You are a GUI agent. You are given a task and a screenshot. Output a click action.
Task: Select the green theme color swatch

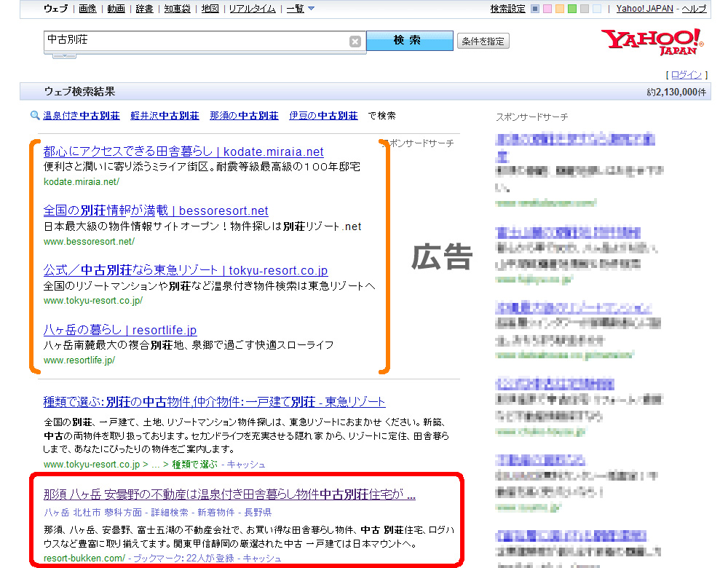pyautogui.click(x=572, y=9)
